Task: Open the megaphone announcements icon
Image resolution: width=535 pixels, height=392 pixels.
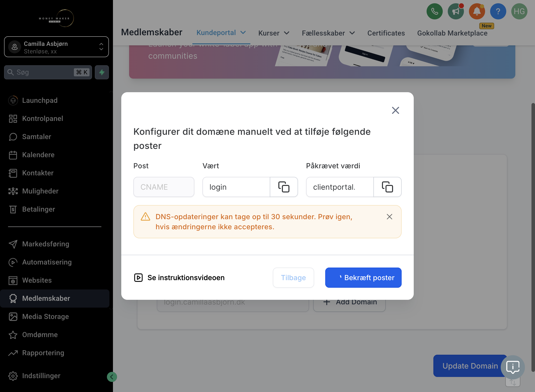Action: pyautogui.click(x=456, y=11)
